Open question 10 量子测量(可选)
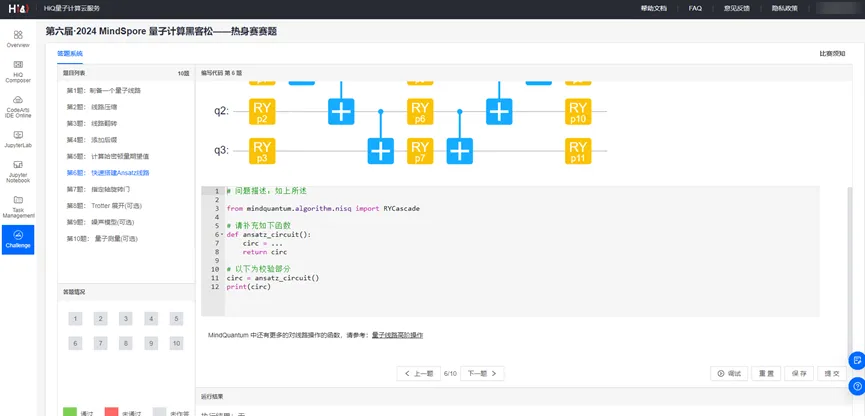 tap(102, 238)
